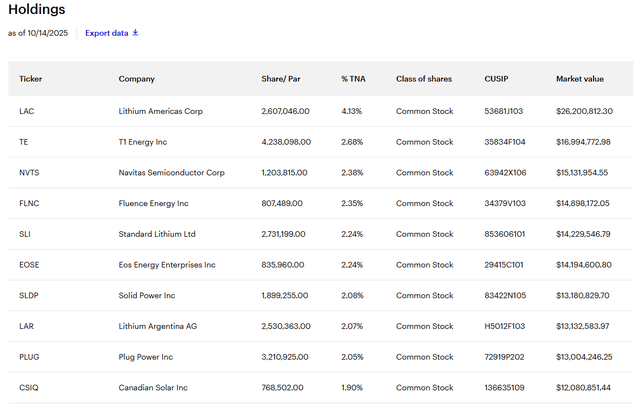Viewport: 640px width, 411px height.
Task: Select the FLNC ticker cell
Action: point(29,203)
